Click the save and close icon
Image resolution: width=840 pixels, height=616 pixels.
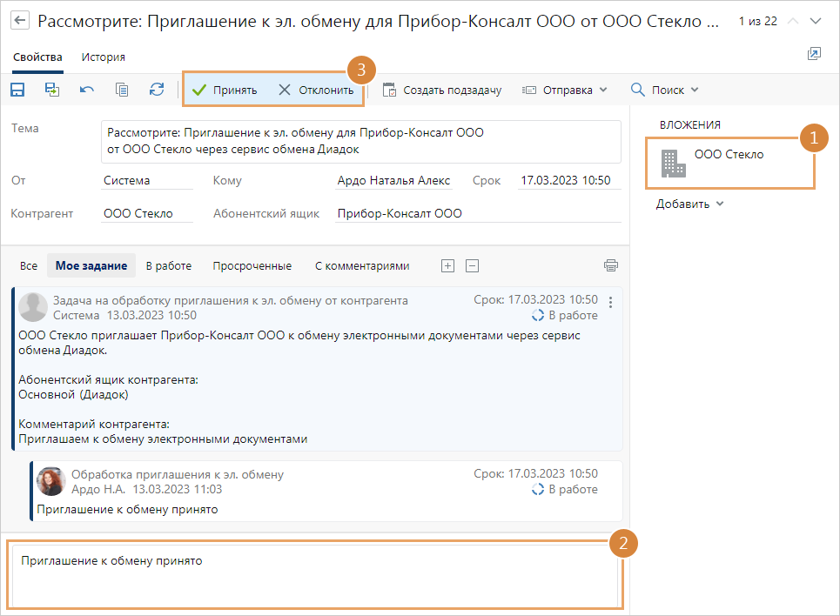coord(52,90)
